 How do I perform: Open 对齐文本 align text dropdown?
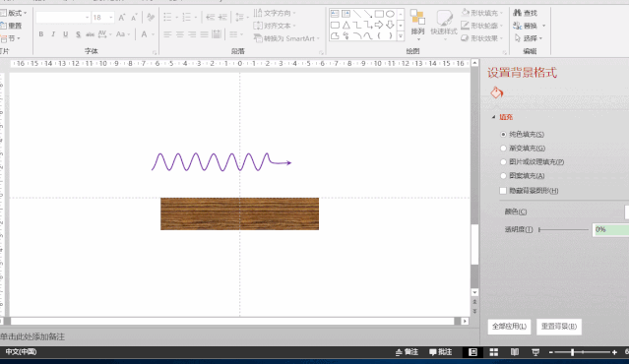tap(275, 26)
